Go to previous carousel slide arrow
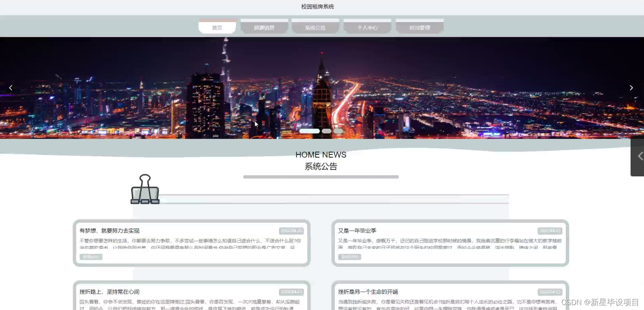The image size is (644, 310). [x=11, y=88]
